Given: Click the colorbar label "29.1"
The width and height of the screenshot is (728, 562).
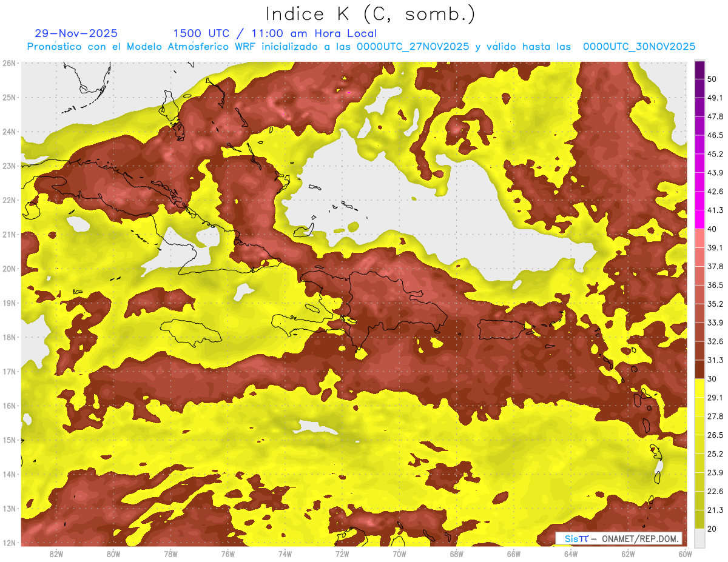Looking at the screenshot, I should [716, 397].
